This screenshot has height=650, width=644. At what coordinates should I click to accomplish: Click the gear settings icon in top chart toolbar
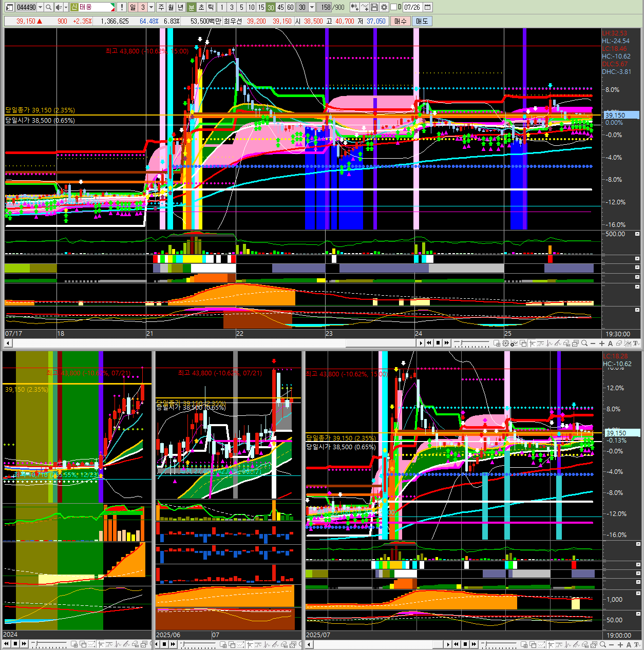coord(505,343)
